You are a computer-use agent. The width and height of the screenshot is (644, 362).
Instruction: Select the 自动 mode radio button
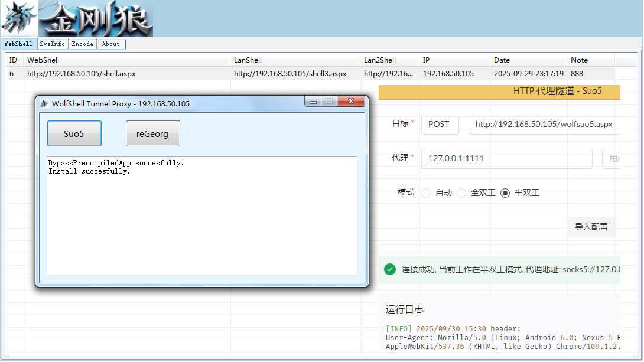(426, 193)
